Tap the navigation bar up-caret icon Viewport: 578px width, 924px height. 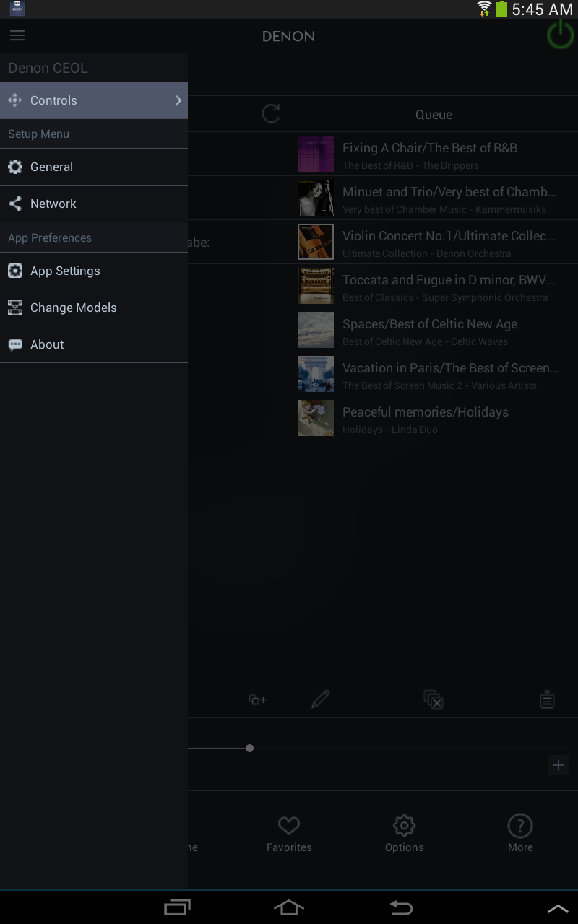(x=558, y=909)
